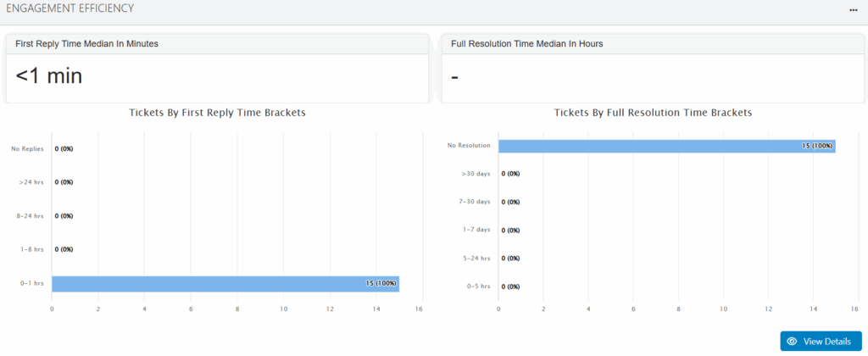
Task: Select the blue No Resolution bar
Action: tap(666, 146)
